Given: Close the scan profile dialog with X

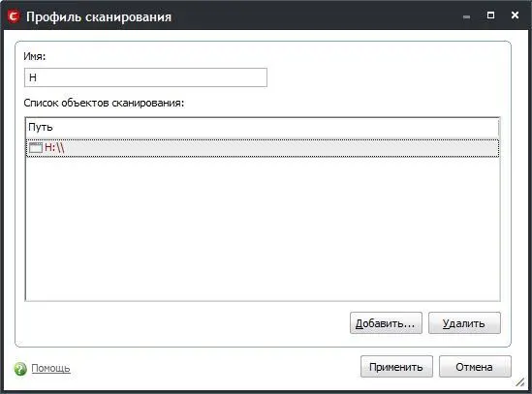Looking at the screenshot, I should pyautogui.click(x=515, y=15).
